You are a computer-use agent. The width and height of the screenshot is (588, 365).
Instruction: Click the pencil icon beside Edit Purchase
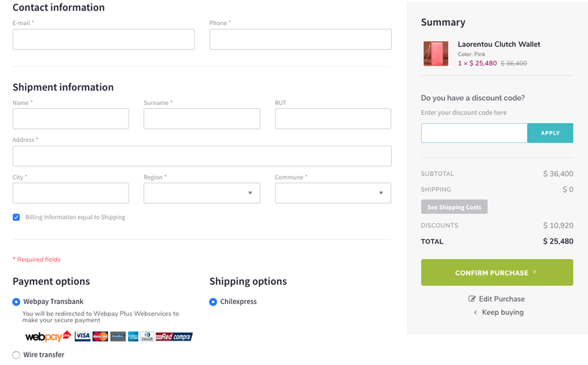(472, 299)
